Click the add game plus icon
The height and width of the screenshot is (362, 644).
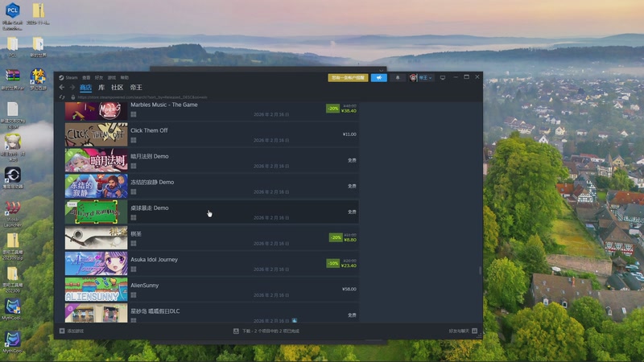coord(62,331)
